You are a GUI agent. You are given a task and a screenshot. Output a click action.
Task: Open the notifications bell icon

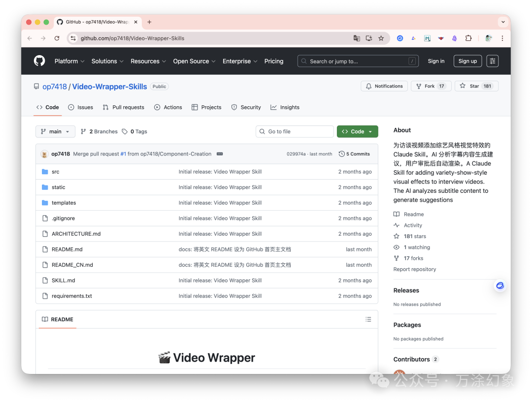tap(368, 86)
